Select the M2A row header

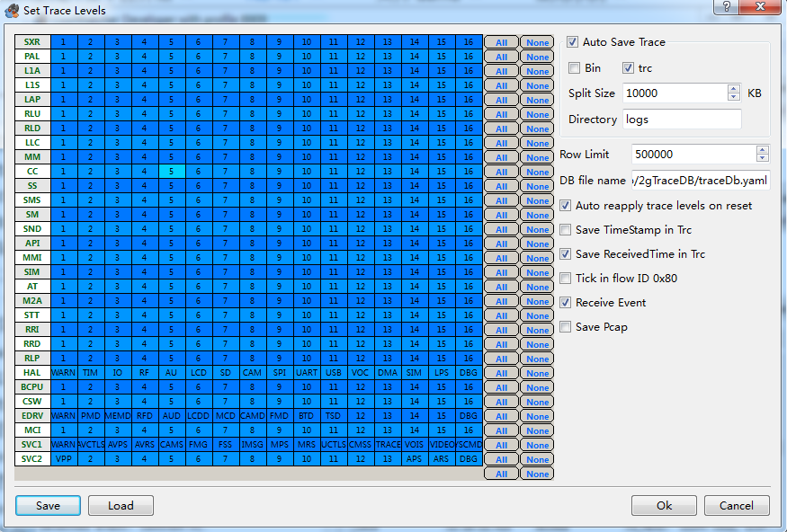click(x=32, y=301)
